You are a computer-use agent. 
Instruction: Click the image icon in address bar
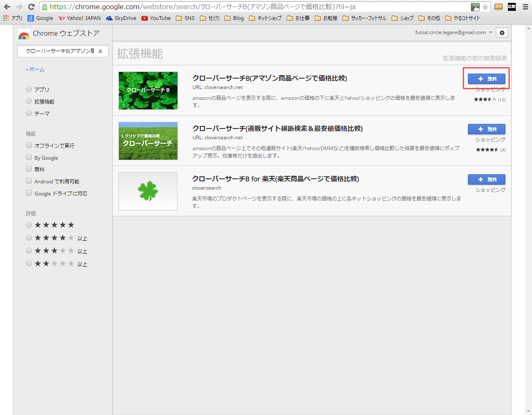tap(475, 7)
